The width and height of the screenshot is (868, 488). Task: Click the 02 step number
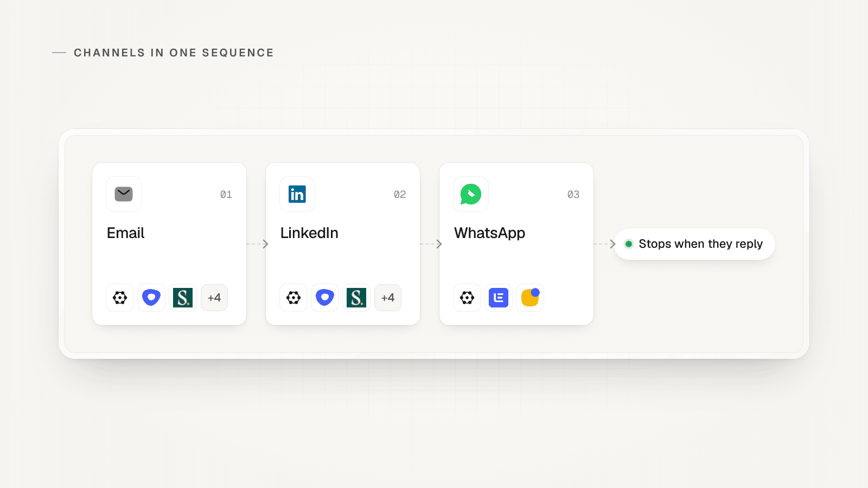(400, 195)
